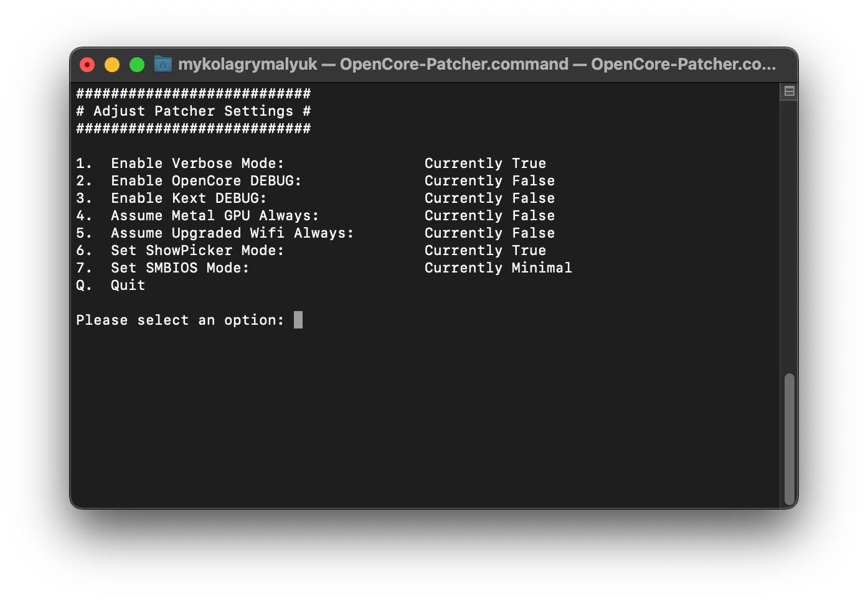Minimize the window using the yellow button
Image resolution: width=868 pixels, height=601 pixels.
tap(112, 65)
